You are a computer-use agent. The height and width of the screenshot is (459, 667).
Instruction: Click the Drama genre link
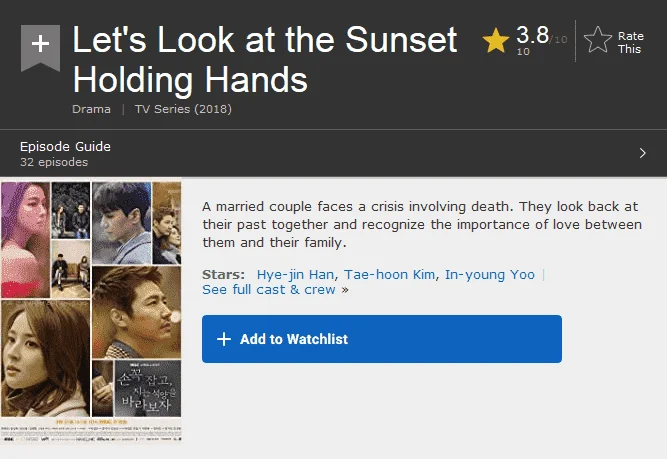[x=91, y=109]
